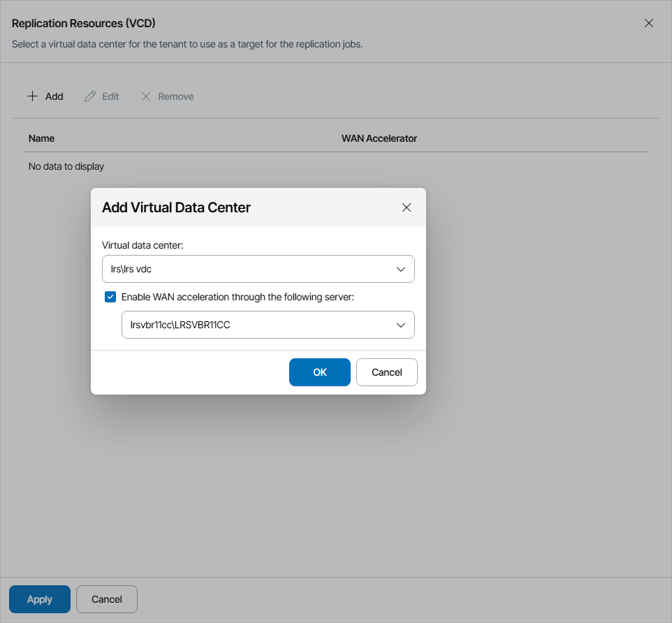This screenshot has width=672, height=623.
Task: Click the plus icon beside Add
Action: click(x=32, y=96)
